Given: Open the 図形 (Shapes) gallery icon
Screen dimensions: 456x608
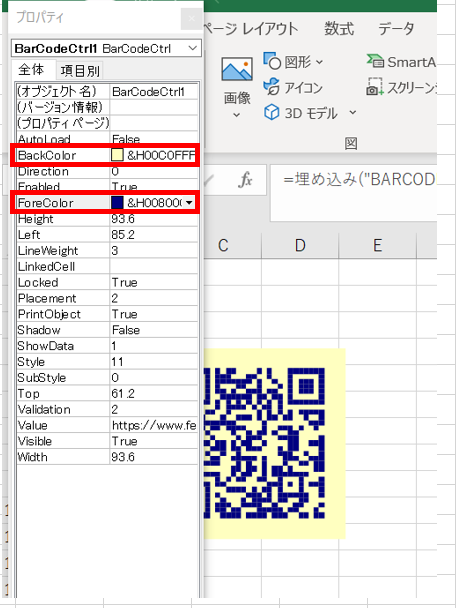Looking at the screenshot, I should click(x=272, y=61).
